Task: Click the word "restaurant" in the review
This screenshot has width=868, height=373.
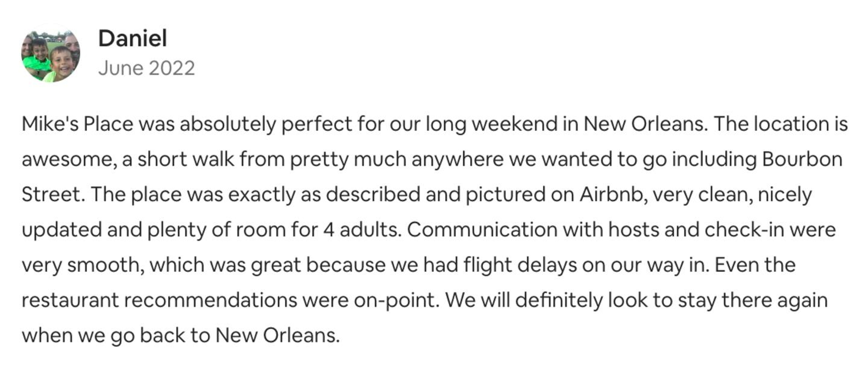Action: click(x=70, y=300)
